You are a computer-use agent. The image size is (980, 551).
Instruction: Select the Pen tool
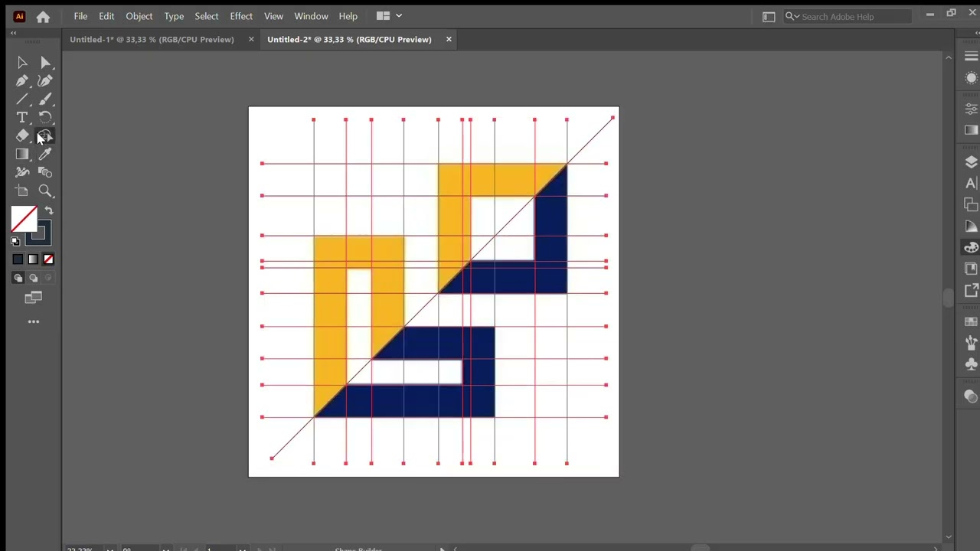point(22,81)
